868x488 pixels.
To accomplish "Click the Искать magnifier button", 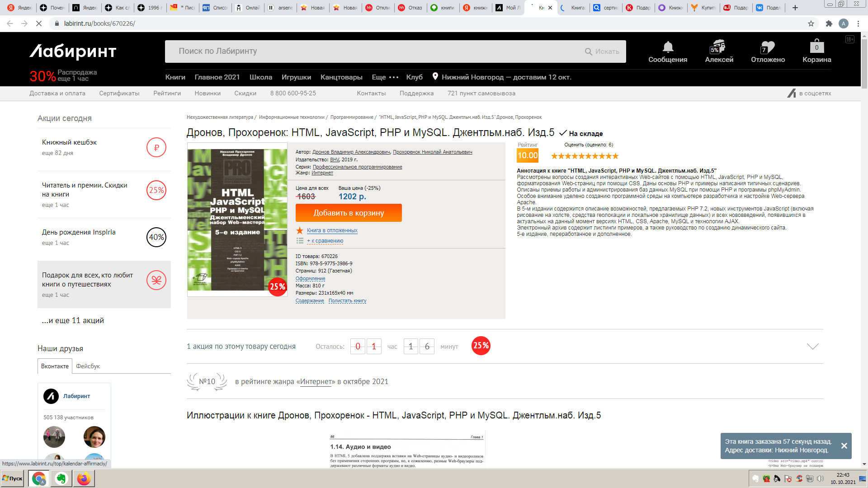I will coord(602,52).
